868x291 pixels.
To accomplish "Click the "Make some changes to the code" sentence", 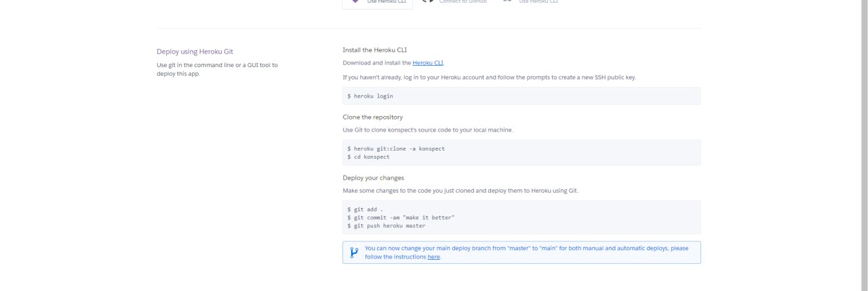I will [x=460, y=191].
